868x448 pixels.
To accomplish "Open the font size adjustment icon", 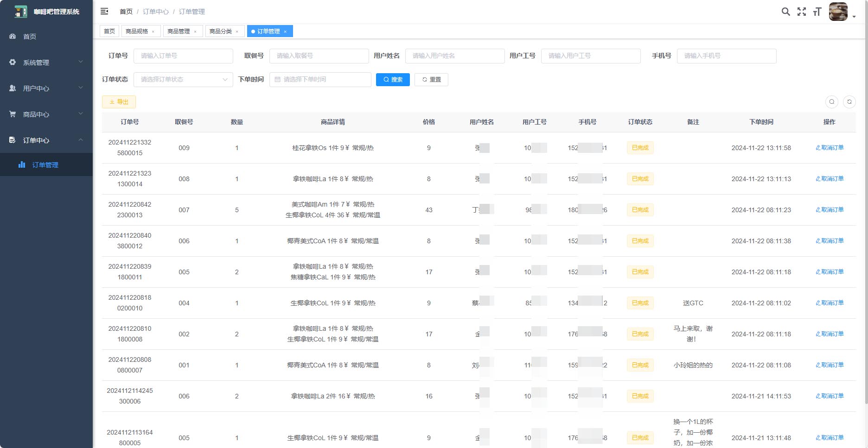I will coord(817,12).
